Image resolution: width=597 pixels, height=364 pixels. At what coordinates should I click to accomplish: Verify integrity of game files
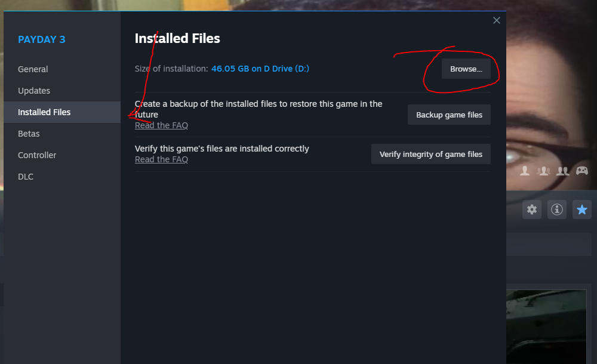point(430,154)
